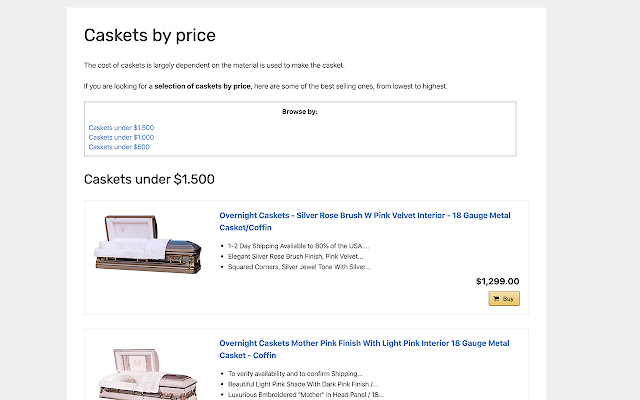This screenshot has height=400, width=640.
Task: Open the Mother Pink Finish casket title
Action: pos(364,349)
